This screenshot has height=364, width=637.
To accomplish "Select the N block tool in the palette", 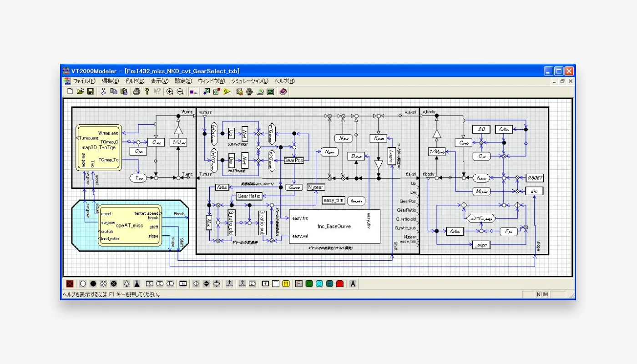I will click(183, 284).
